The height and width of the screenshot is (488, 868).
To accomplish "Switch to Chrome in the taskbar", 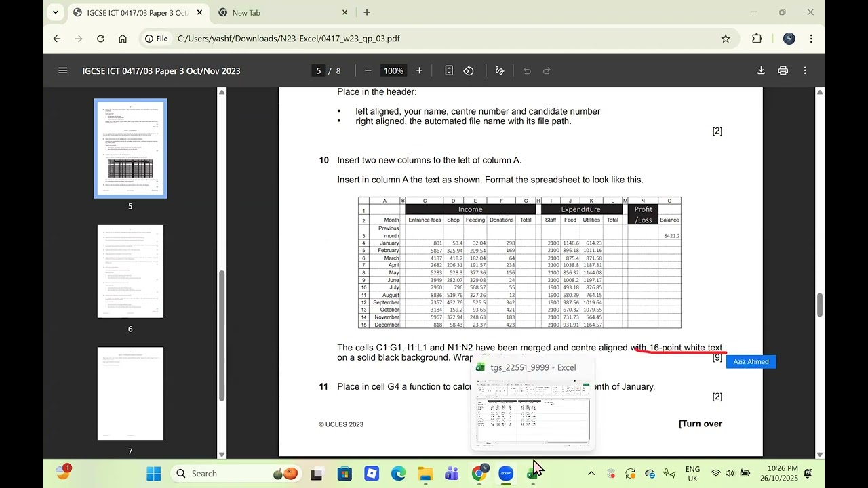I will [479, 473].
